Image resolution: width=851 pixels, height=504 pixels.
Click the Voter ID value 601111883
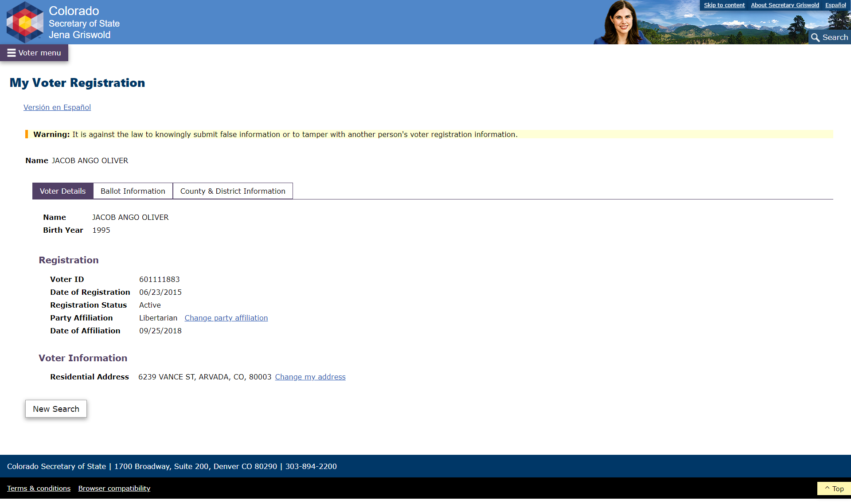click(x=160, y=279)
